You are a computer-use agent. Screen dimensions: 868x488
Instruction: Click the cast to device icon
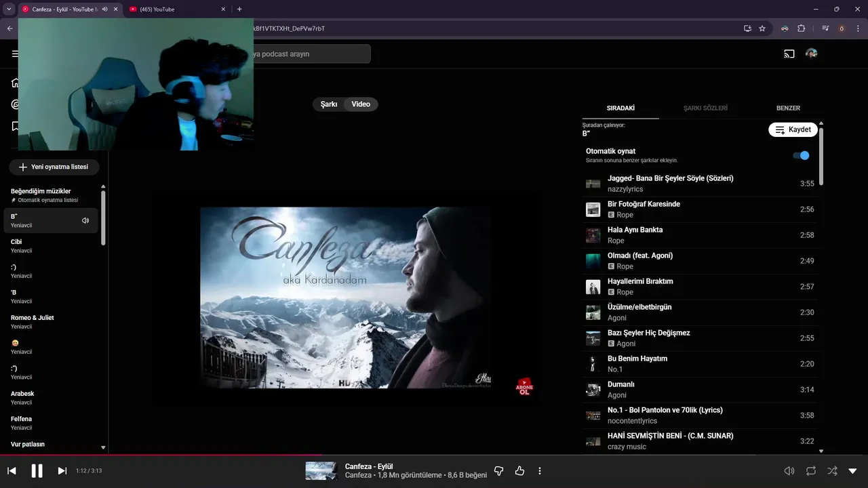click(x=789, y=54)
